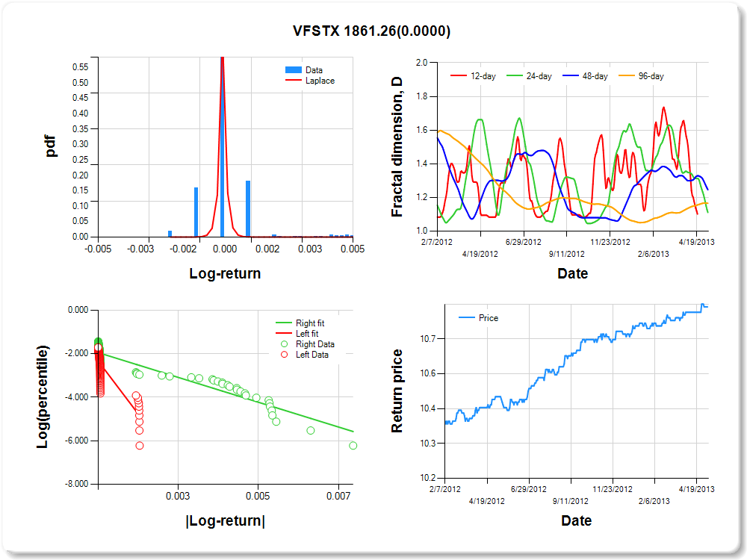Screen dimensions: 747x560
Task: Click the Return price y-axis title
Action: 397,391
